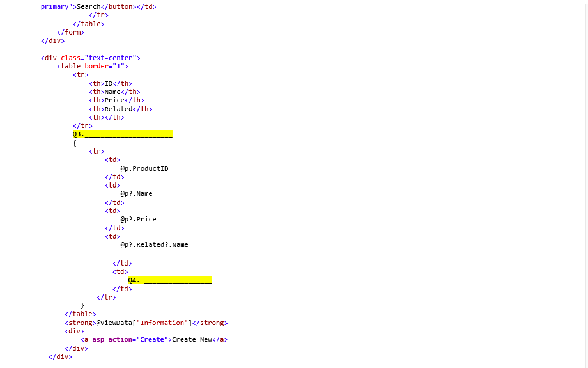Click the '<th>Price</th>' line
The width and height of the screenshot is (588, 368).
(x=116, y=100)
